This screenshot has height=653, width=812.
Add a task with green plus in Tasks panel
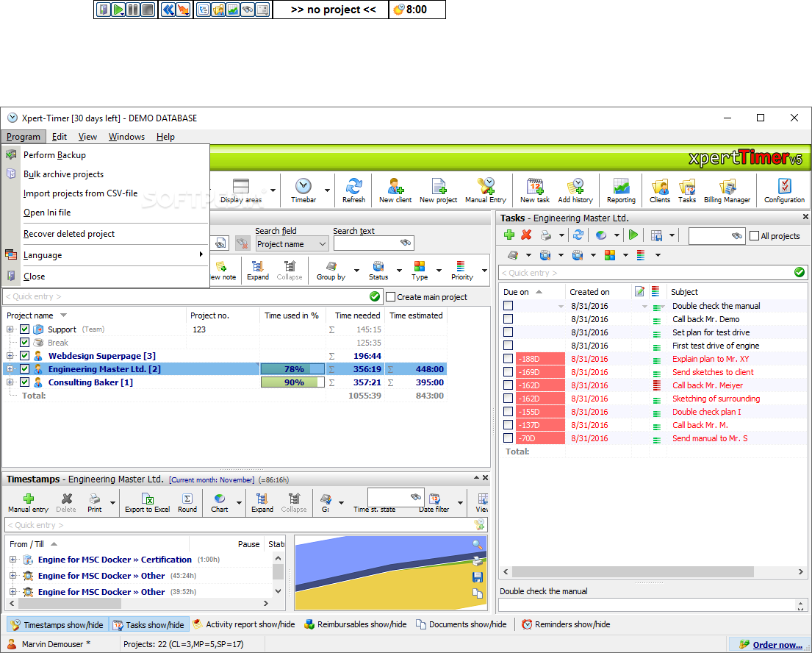click(x=509, y=235)
